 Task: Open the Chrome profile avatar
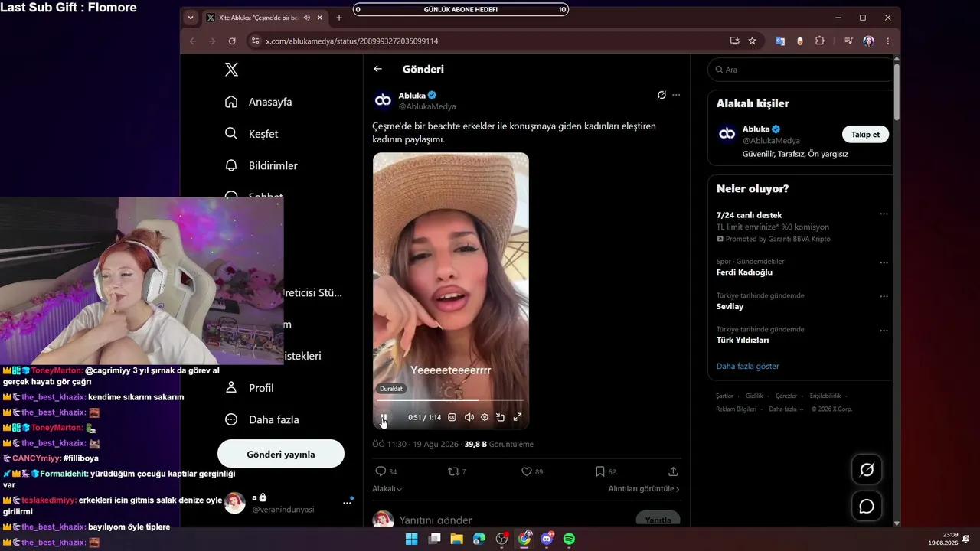click(868, 41)
